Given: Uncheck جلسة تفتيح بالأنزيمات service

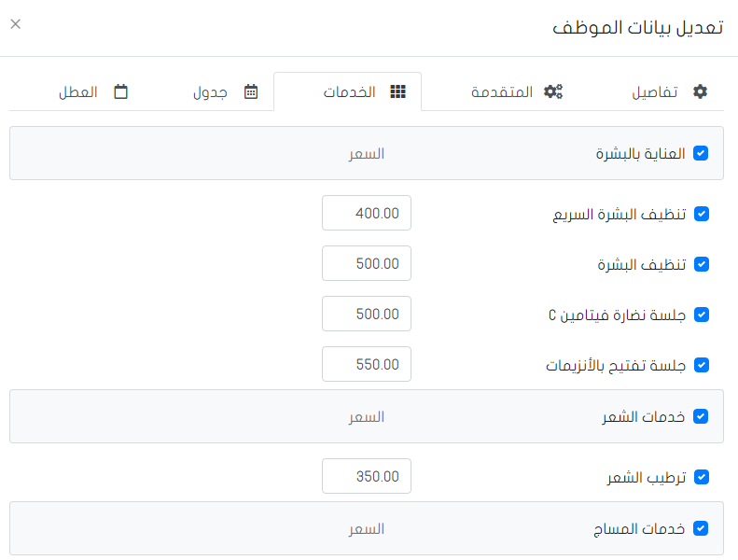Looking at the screenshot, I should pyautogui.click(x=702, y=365).
